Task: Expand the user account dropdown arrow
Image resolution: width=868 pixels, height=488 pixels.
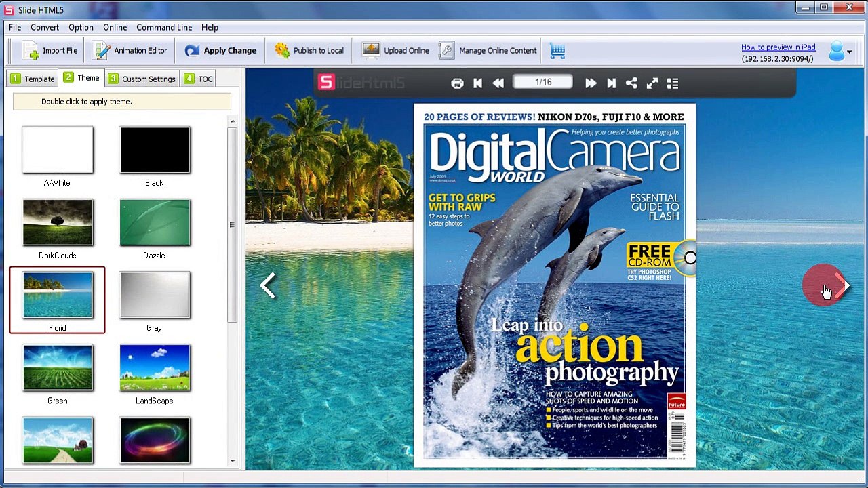Action: coord(849,52)
